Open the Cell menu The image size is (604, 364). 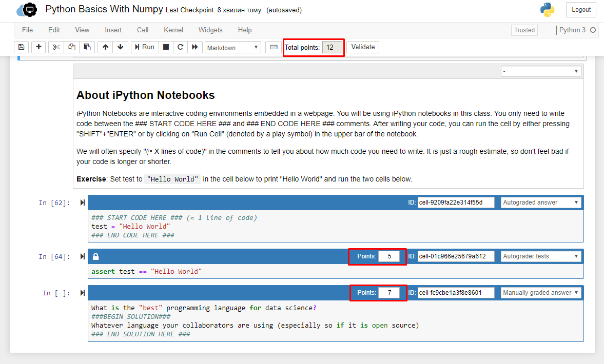143,30
